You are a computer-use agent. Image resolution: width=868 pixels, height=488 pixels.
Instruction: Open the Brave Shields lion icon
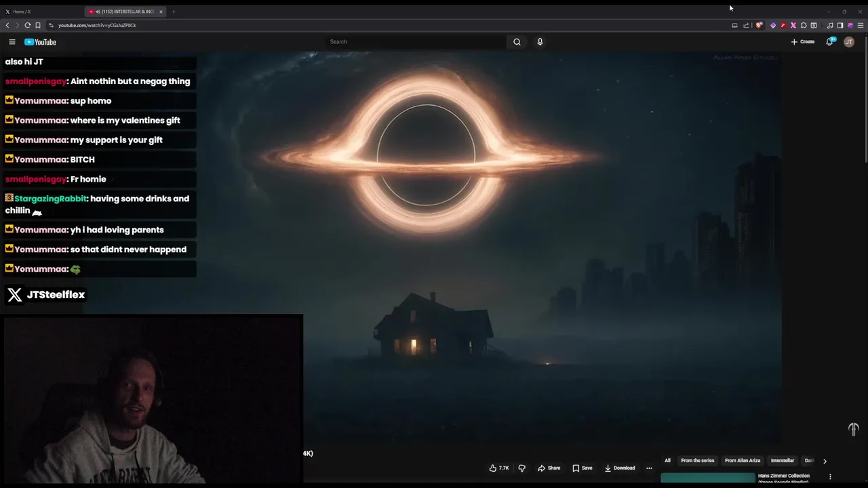coord(759,25)
